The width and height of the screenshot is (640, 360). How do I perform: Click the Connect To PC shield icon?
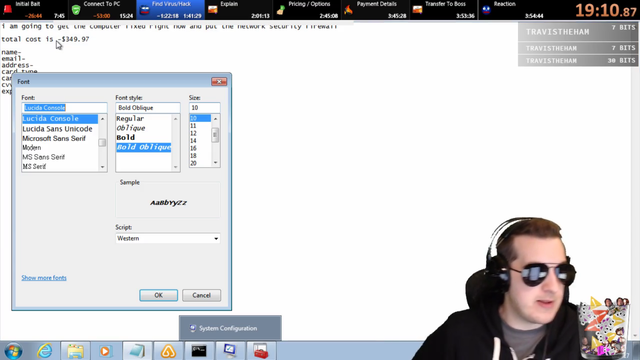click(76, 10)
